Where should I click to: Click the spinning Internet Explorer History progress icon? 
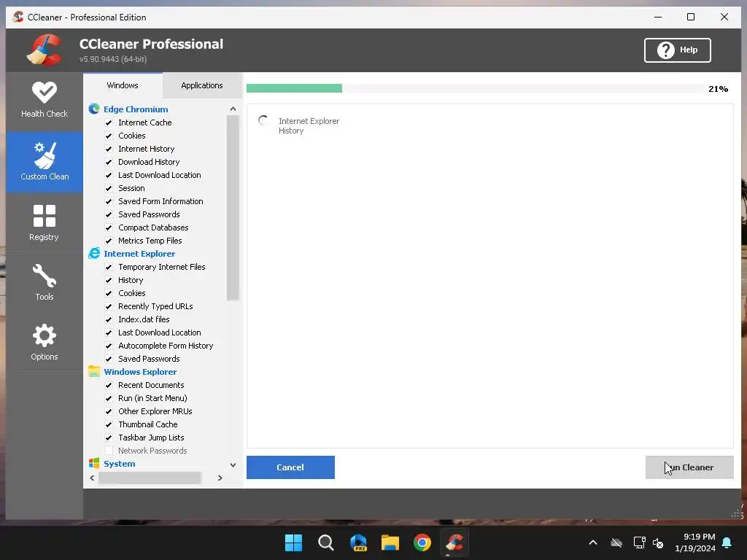tap(263, 120)
